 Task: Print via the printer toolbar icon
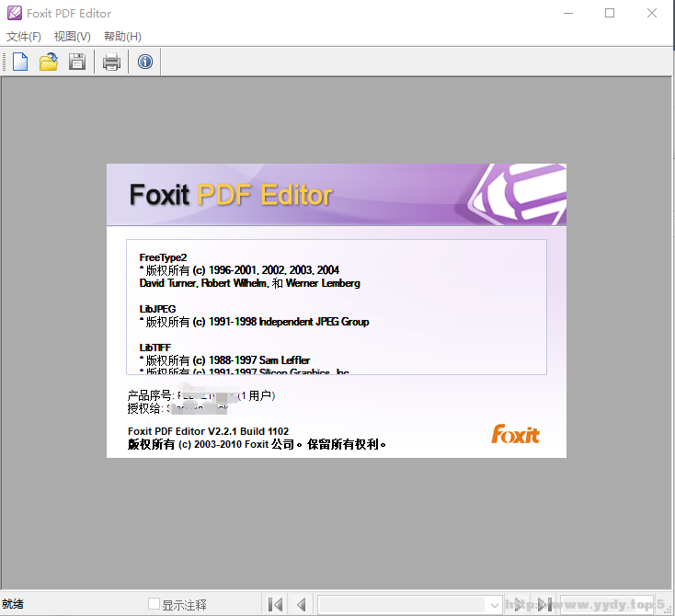click(x=111, y=62)
